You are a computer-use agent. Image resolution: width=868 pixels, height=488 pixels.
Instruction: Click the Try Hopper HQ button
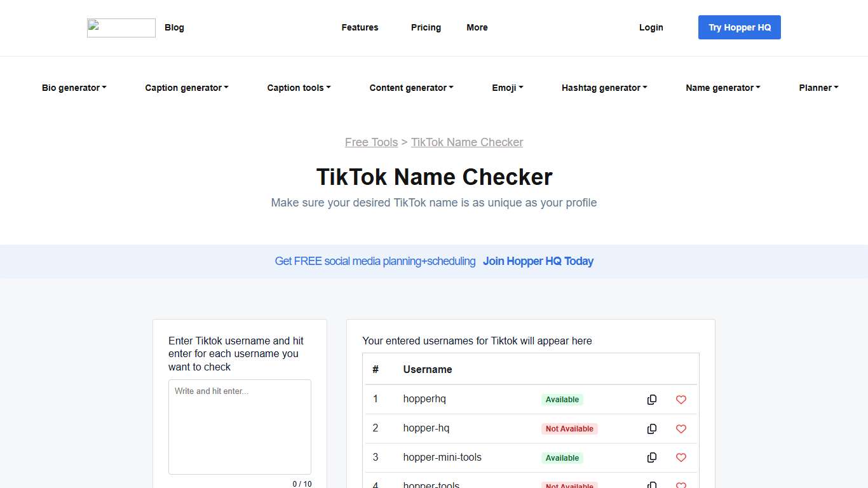[x=739, y=27]
